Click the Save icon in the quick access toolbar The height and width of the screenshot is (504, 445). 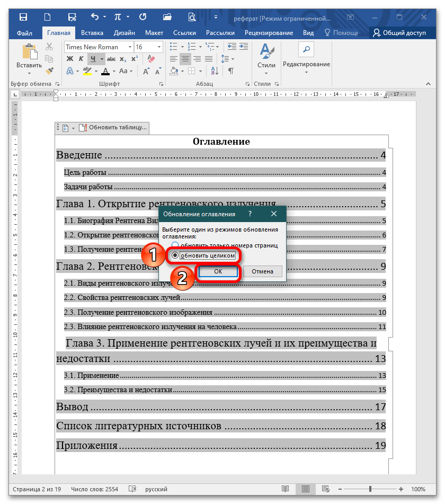click(23, 17)
